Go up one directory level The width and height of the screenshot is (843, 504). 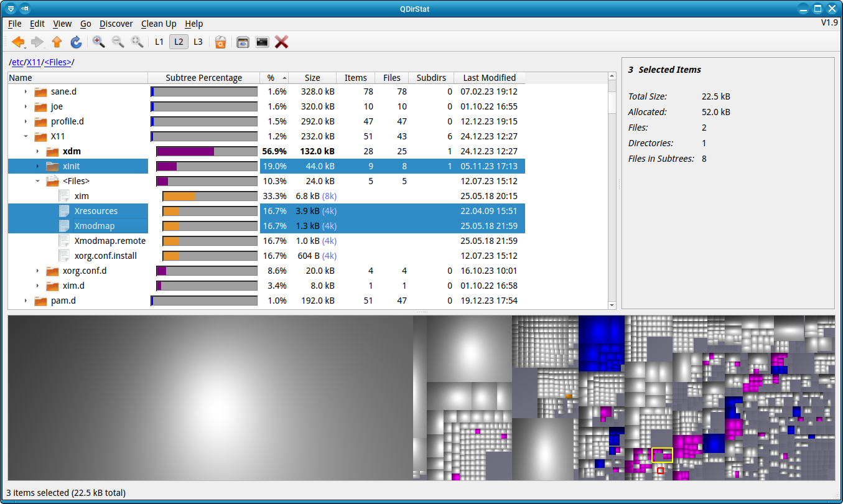pyautogui.click(x=57, y=42)
